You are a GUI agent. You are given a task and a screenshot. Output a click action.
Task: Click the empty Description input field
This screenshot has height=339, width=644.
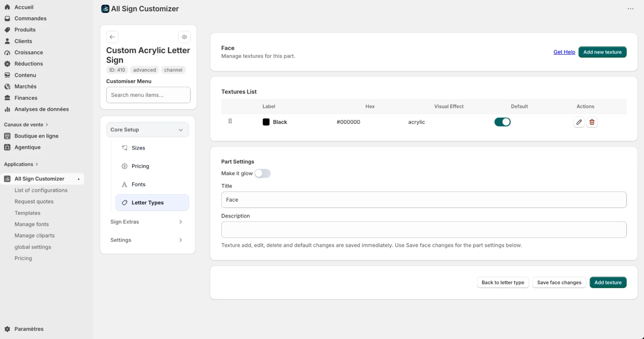(424, 230)
